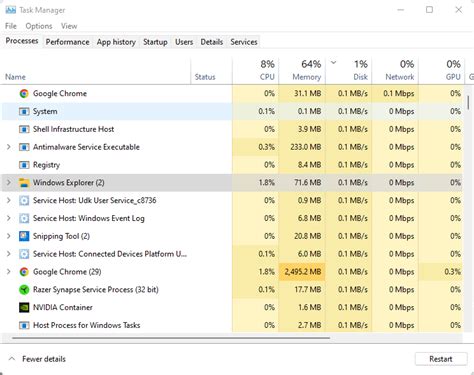
Task: Select the Windows Explorer (2) process name
Action: click(x=68, y=183)
